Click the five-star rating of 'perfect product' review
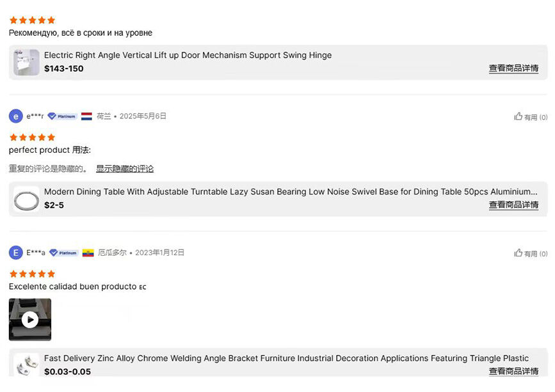This screenshot has height=392, width=555. click(x=32, y=137)
